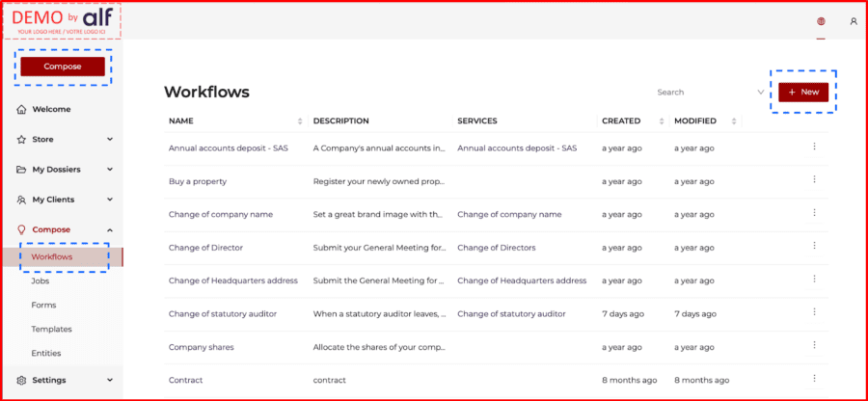
Task: Open the Annual accounts deposit - SAS workflow
Action: coord(228,148)
